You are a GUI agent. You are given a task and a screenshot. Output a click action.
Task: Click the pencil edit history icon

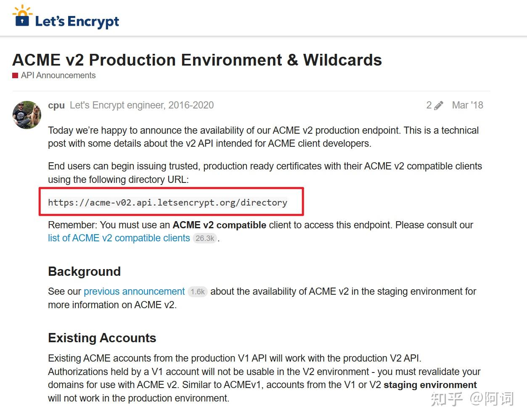tap(439, 106)
